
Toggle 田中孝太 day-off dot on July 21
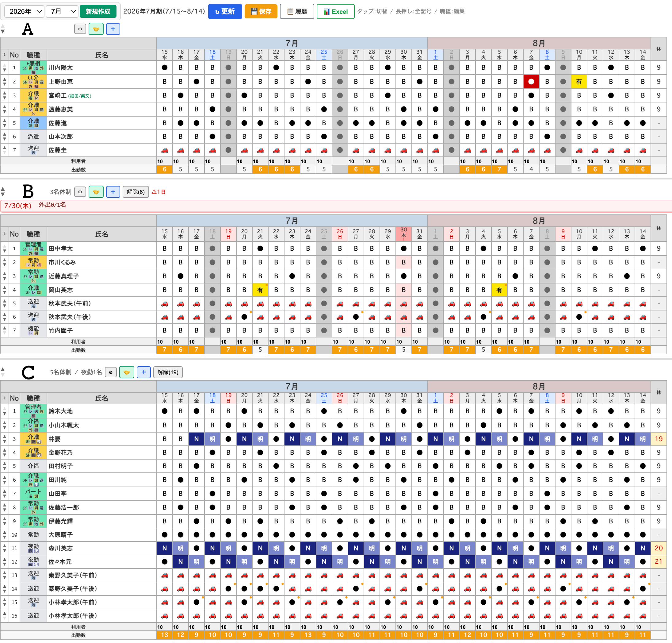(x=260, y=248)
